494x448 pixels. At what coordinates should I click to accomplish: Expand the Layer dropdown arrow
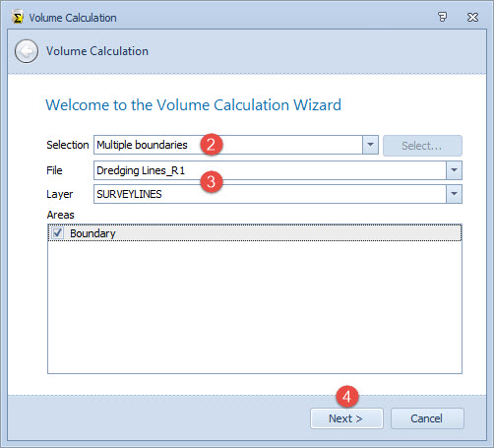(454, 194)
